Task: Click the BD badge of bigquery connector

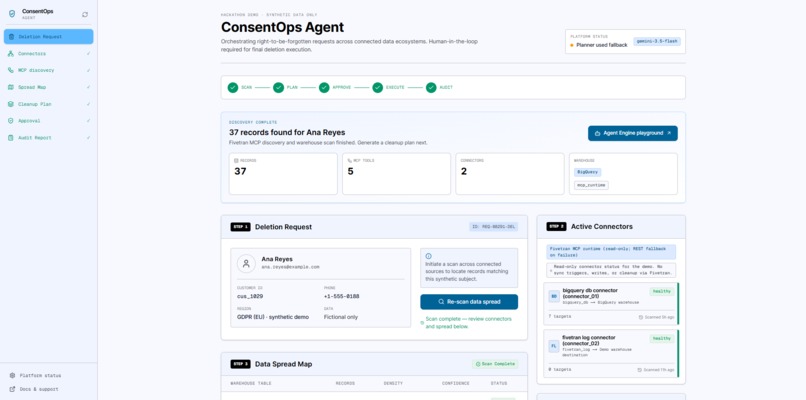Action: point(554,297)
